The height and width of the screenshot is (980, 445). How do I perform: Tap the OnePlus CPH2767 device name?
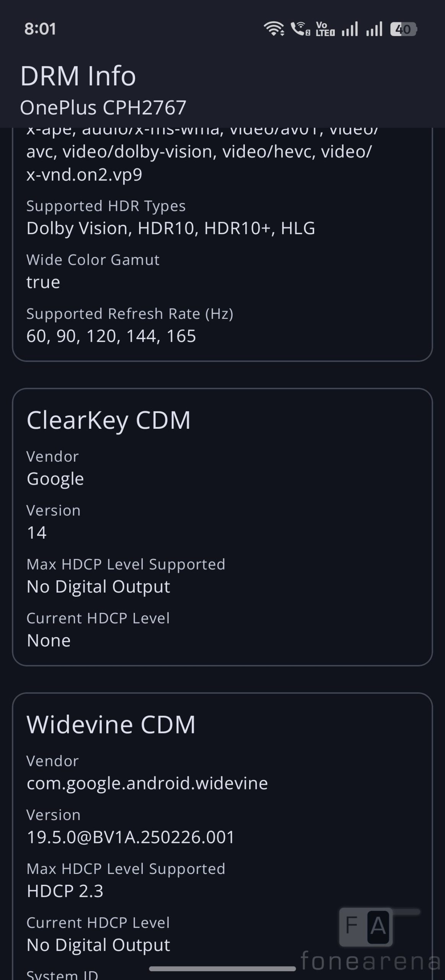(x=103, y=108)
